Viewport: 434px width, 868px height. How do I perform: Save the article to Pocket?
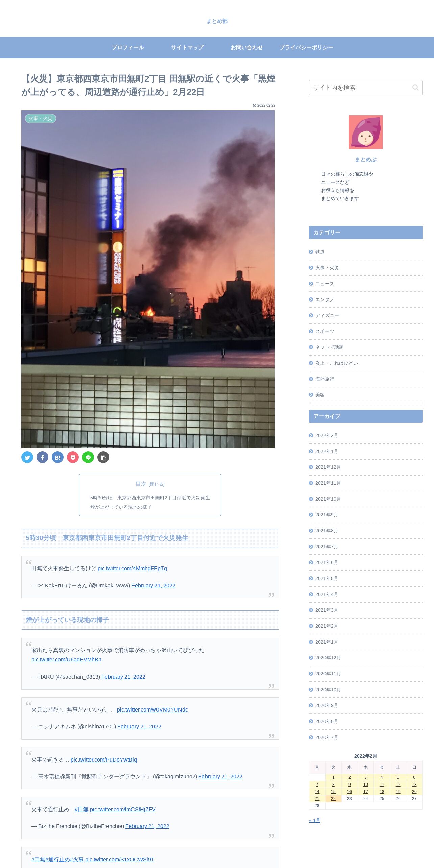73,457
